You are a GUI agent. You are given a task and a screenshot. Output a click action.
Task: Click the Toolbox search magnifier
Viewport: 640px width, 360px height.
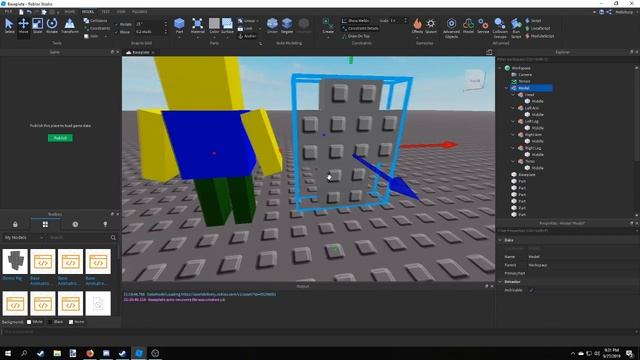click(113, 238)
